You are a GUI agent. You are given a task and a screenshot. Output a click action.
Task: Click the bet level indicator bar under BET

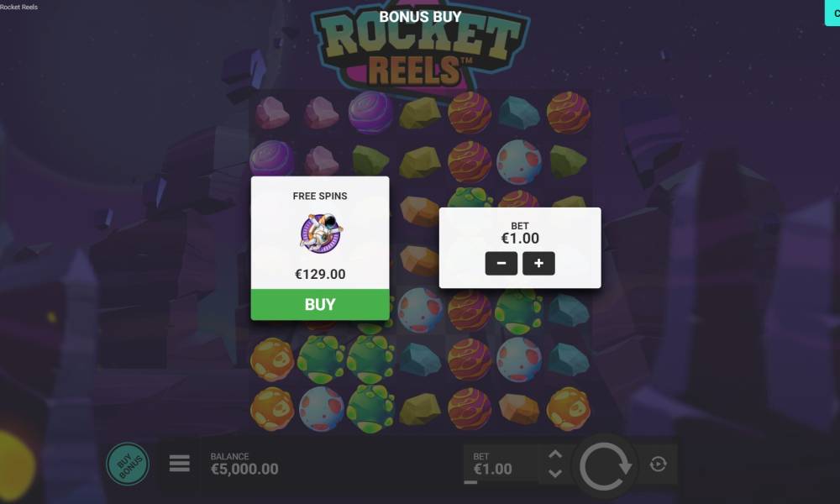tap(470, 482)
